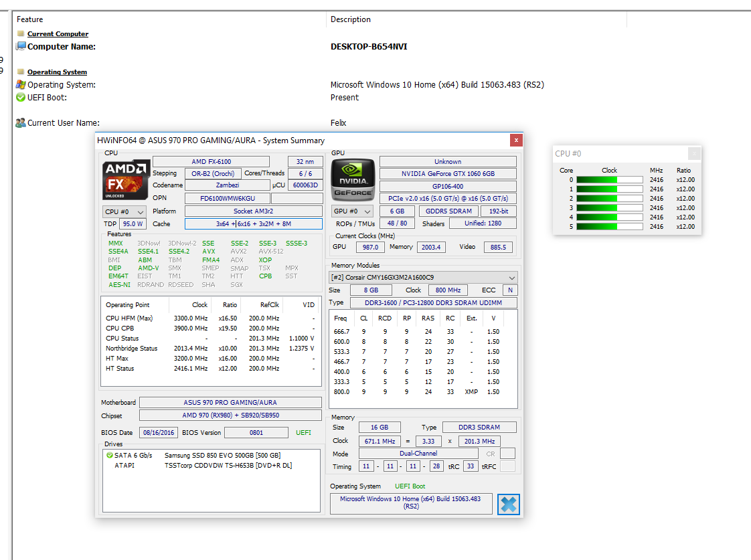Click the DESKTOP-B654NVI computer name
Viewport: 751px width, 560px height.
(369, 46)
